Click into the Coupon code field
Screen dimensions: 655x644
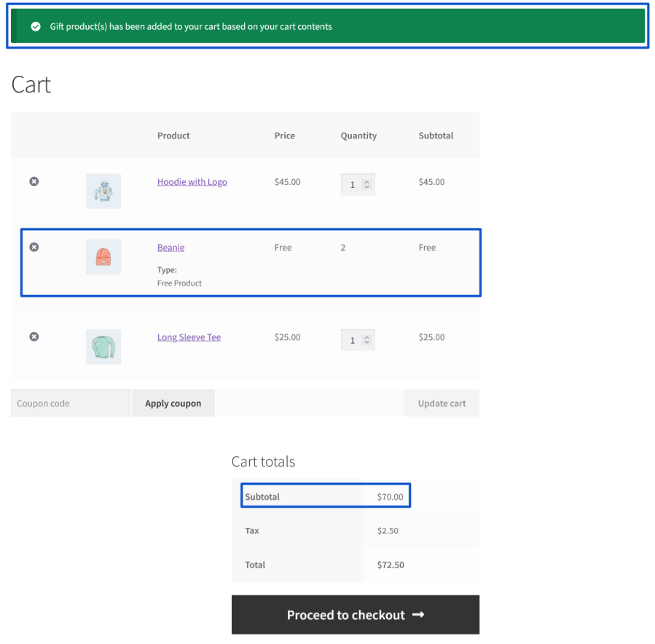pyautogui.click(x=70, y=403)
